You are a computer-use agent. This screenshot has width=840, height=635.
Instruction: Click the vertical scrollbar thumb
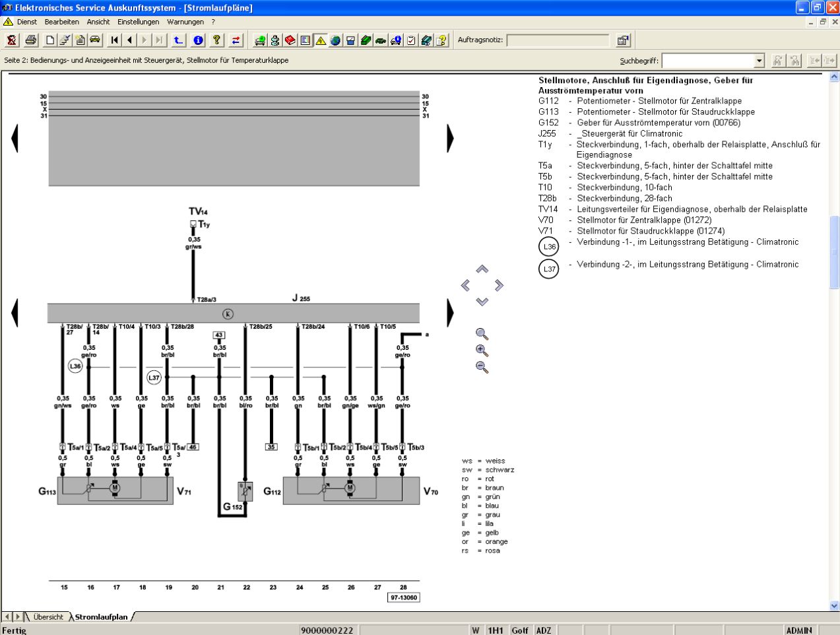(834, 252)
